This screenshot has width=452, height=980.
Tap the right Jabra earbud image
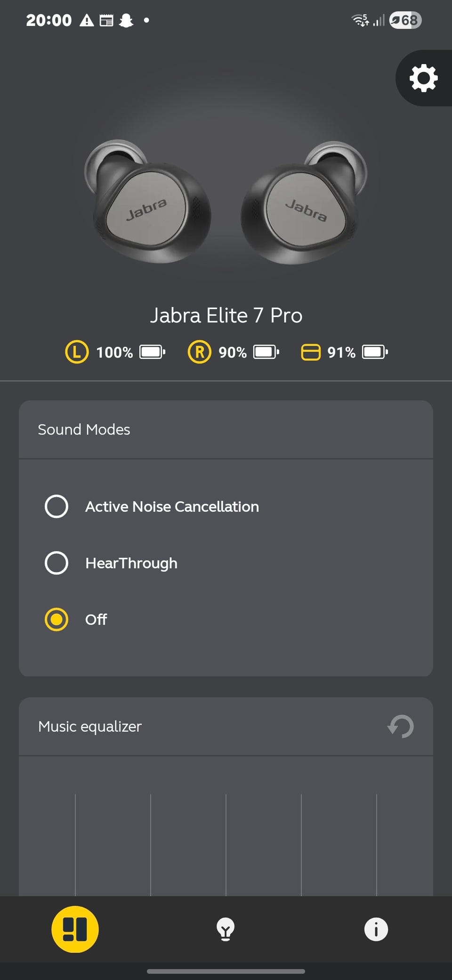click(x=304, y=203)
